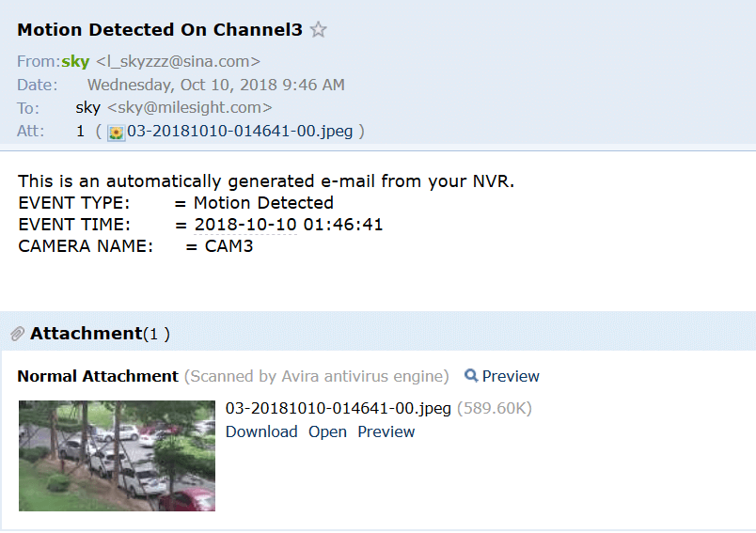Click the attachment image file icon in header

coord(116,133)
